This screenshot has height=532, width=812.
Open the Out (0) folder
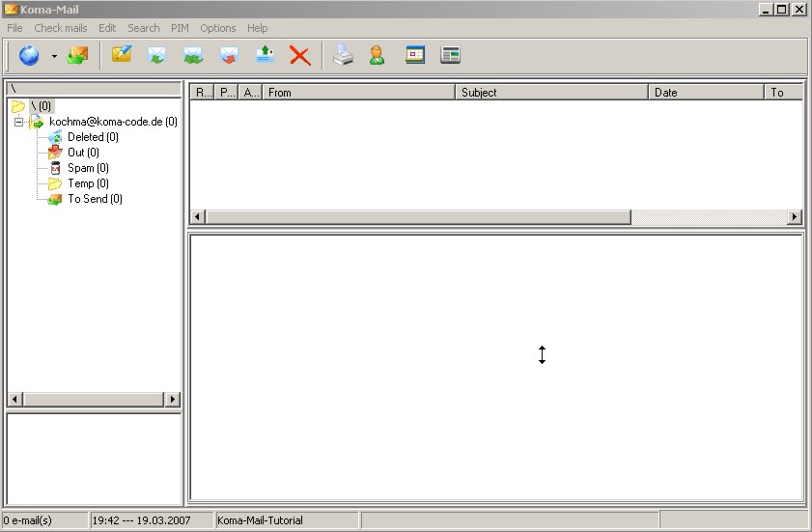(83, 153)
